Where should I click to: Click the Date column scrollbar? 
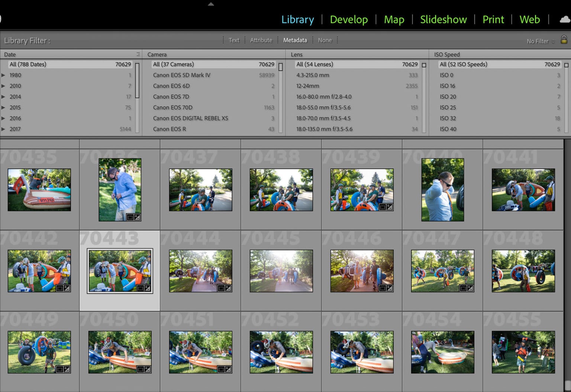[x=137, y=80]
